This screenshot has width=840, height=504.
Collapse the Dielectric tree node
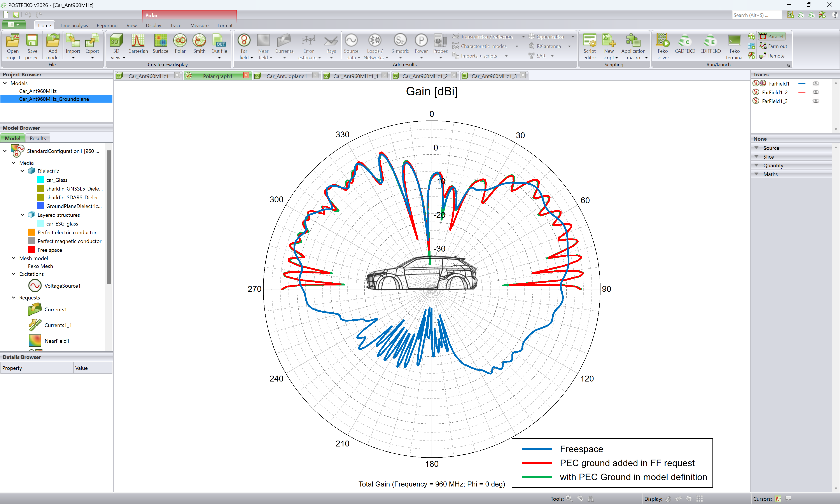pyautogui.click(x=22, y=171)
